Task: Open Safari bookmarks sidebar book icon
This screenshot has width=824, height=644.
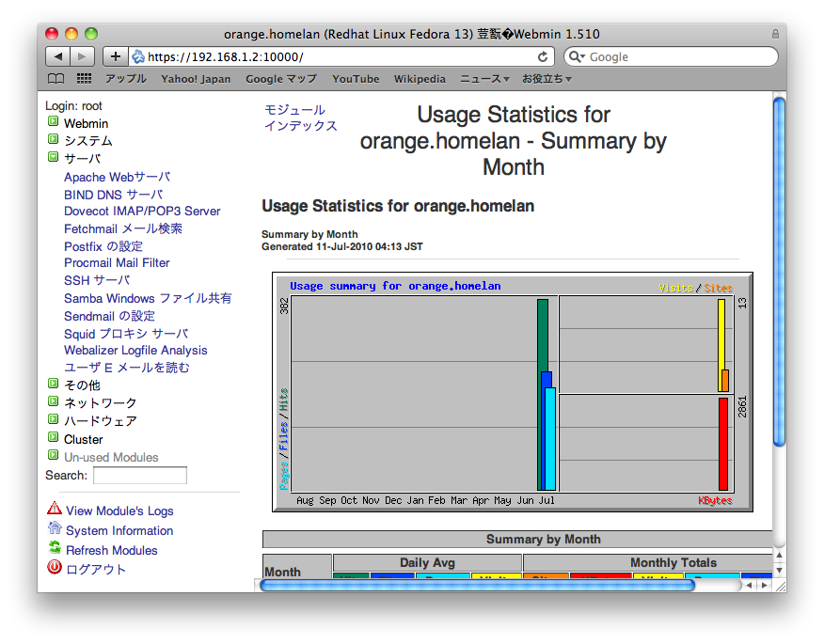Action: pos(55,78)
